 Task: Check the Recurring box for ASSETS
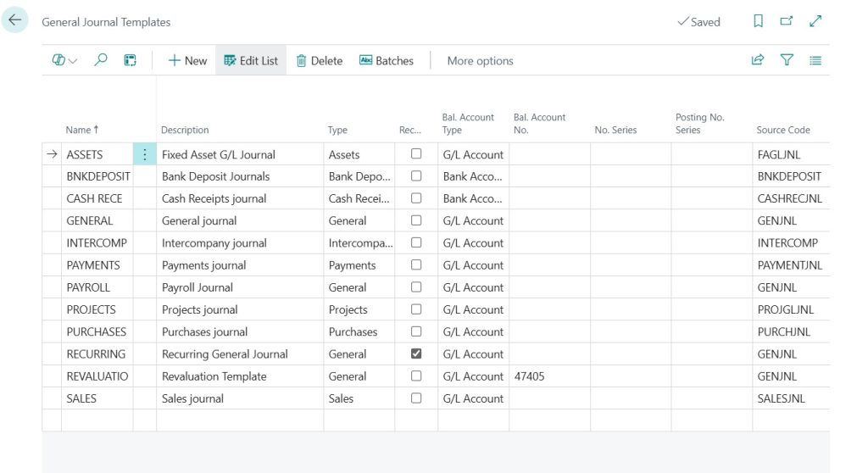[x=416, y=153]
